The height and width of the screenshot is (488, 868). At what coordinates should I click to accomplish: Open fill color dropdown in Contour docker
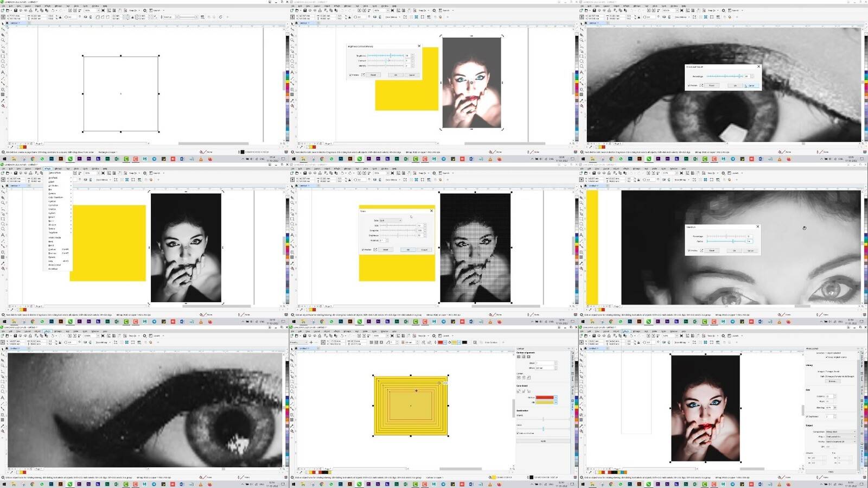click(556, 402)
